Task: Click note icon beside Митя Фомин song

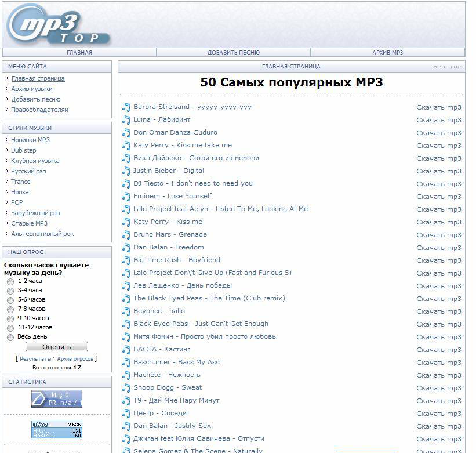Action: pos(126,337)
